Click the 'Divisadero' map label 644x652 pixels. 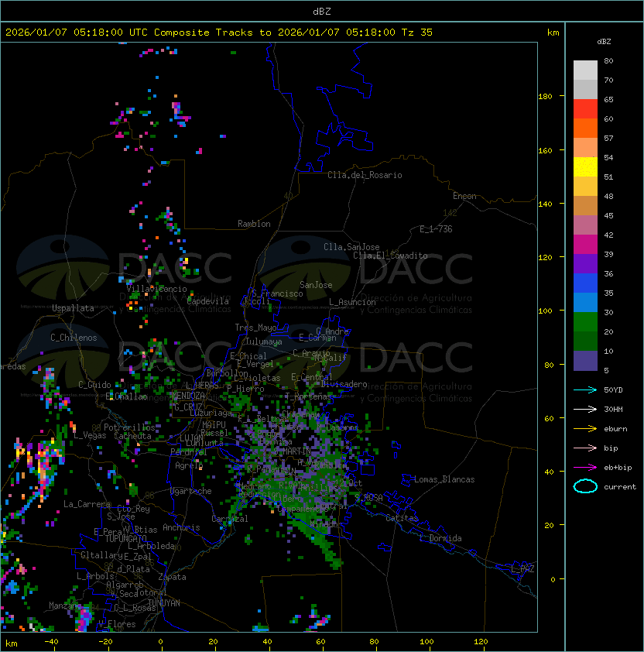pyautogui.click(x=344, y=384)
